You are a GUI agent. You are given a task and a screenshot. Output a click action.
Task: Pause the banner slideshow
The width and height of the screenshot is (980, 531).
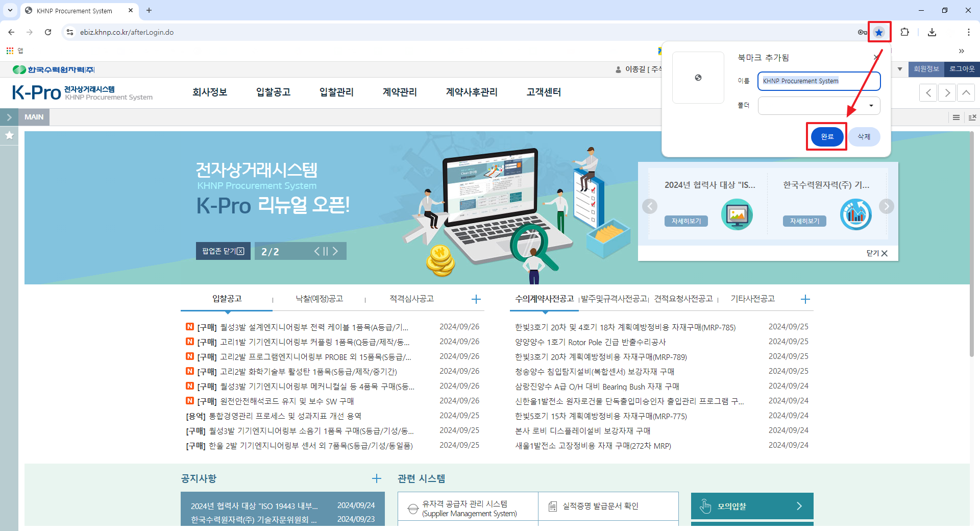(326, 251)
